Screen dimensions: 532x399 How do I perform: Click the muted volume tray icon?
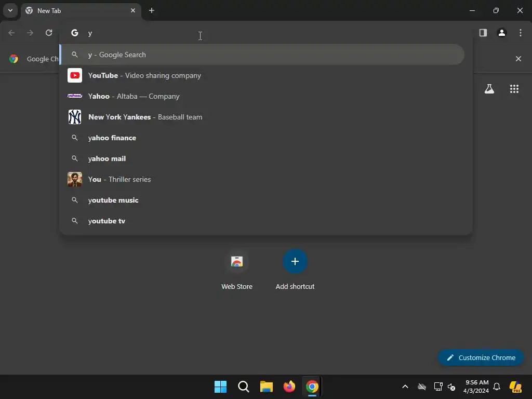click(x=451, y=387)
